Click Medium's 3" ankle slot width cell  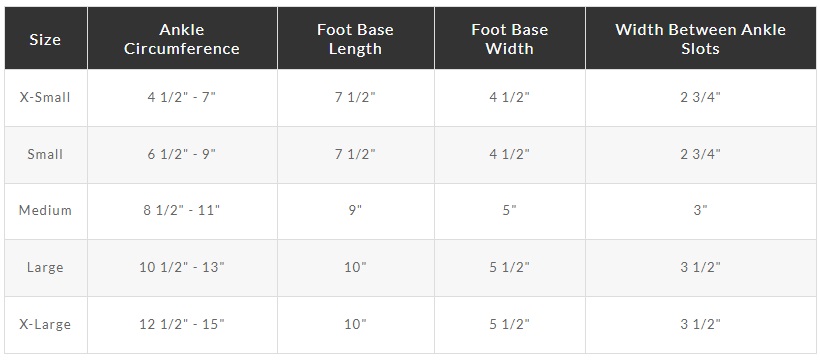tap(701, 210)
